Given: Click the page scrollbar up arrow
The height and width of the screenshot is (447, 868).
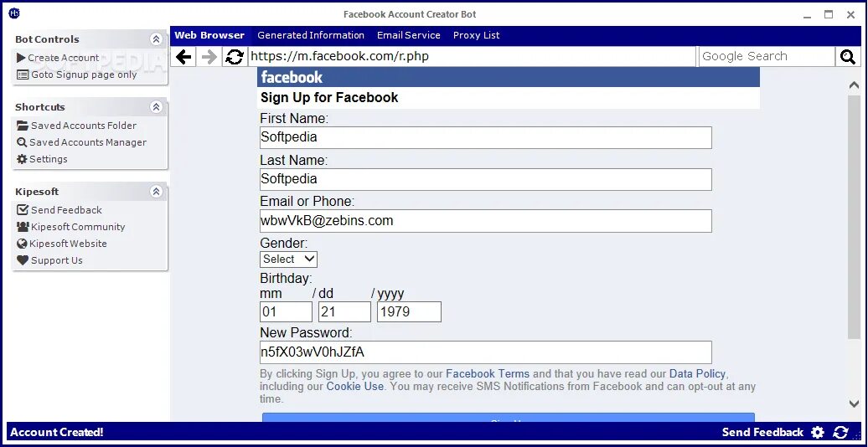Looking at the screenshot, I should pos(854,85).
